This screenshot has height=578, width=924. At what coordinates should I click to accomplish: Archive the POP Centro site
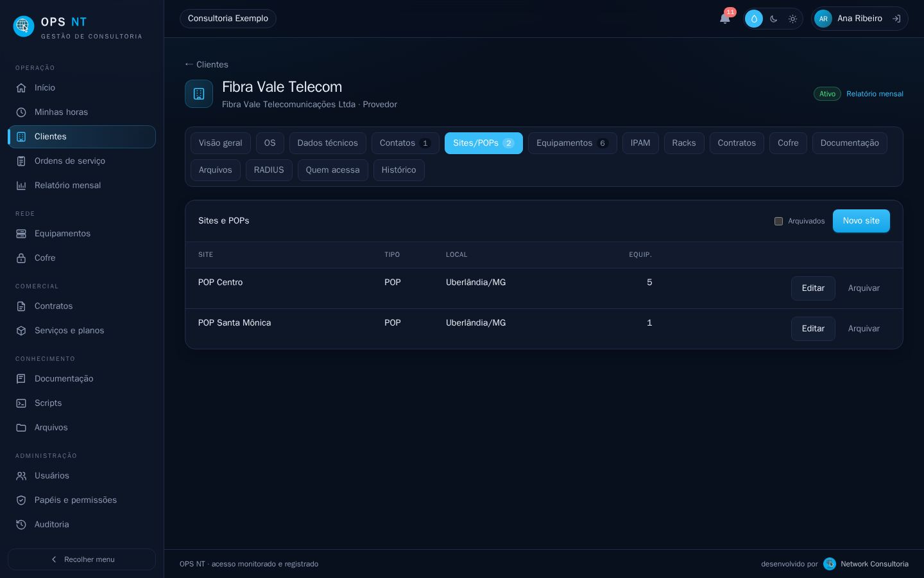click(864, 288)
